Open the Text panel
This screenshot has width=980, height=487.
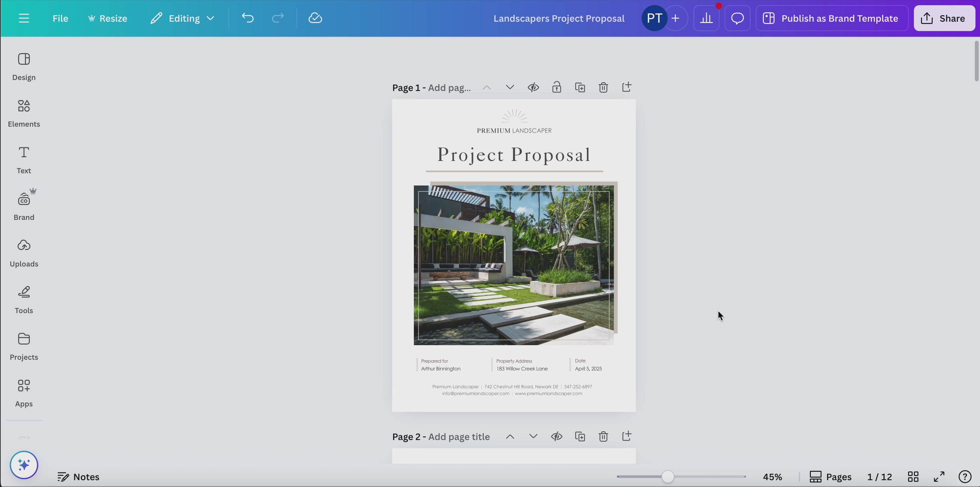point(24,160)
